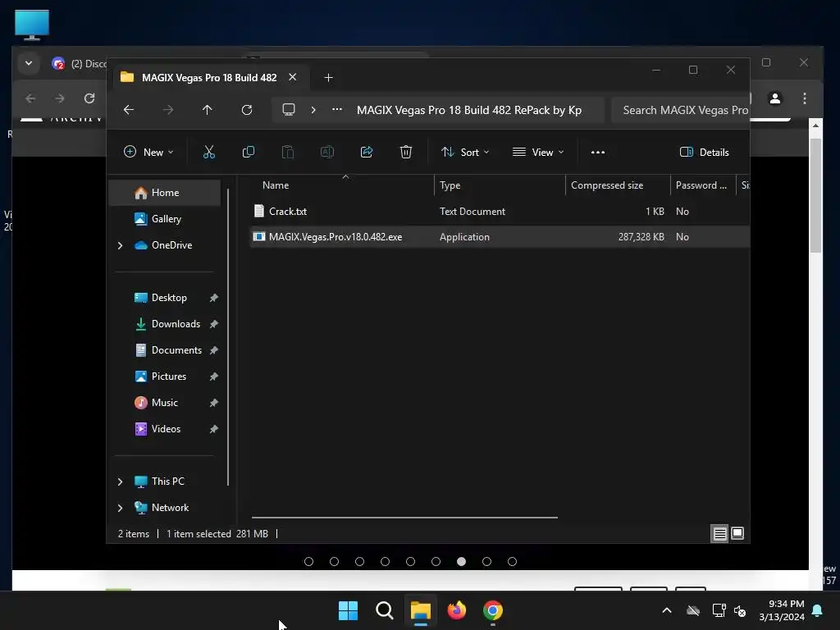This screenshot has height=630, width=840.
Task: Select the fourth carousel dot
Action: (386, 561)
